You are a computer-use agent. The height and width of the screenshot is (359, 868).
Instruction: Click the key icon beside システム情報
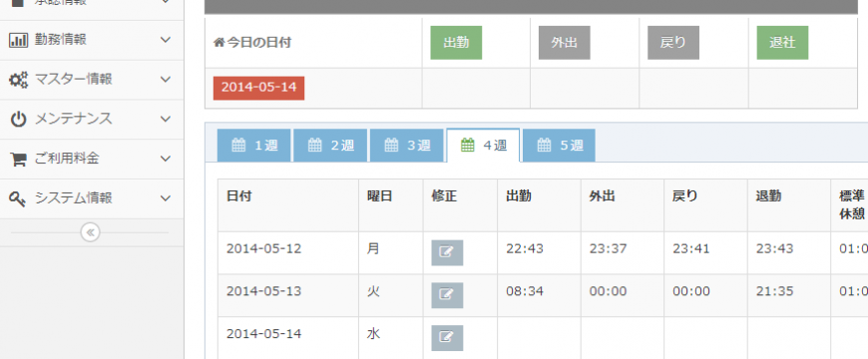tap(18, 198)
